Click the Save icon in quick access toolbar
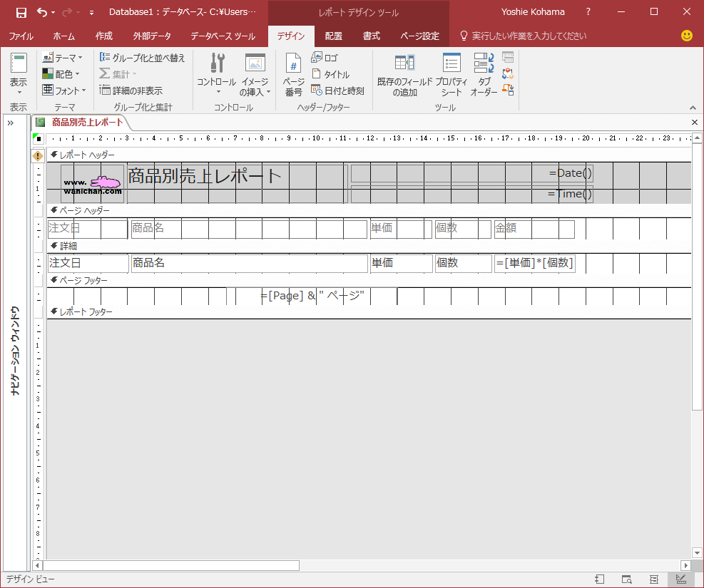Viewport: 704px width, 588px height. [x=21, y=13]
